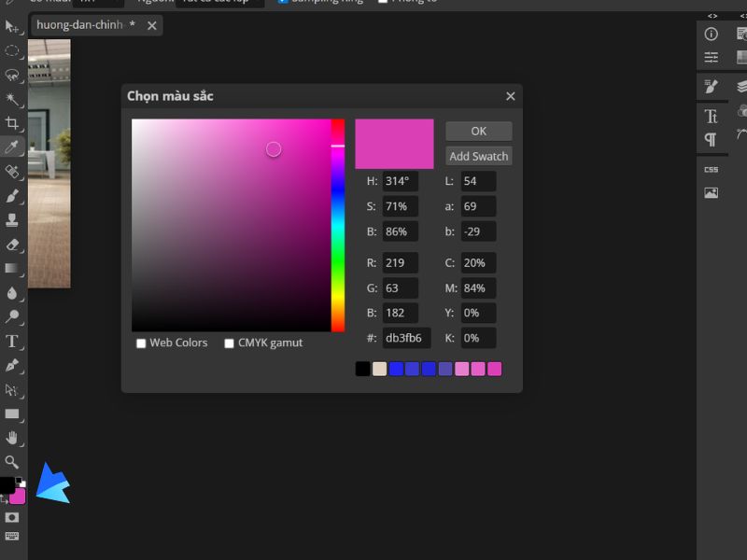Select the Lasso tool
The image size is (747, 560).
click(11, 75)
